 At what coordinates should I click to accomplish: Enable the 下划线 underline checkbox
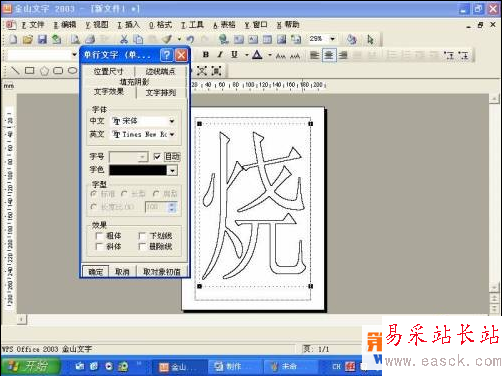pos(142,236)
